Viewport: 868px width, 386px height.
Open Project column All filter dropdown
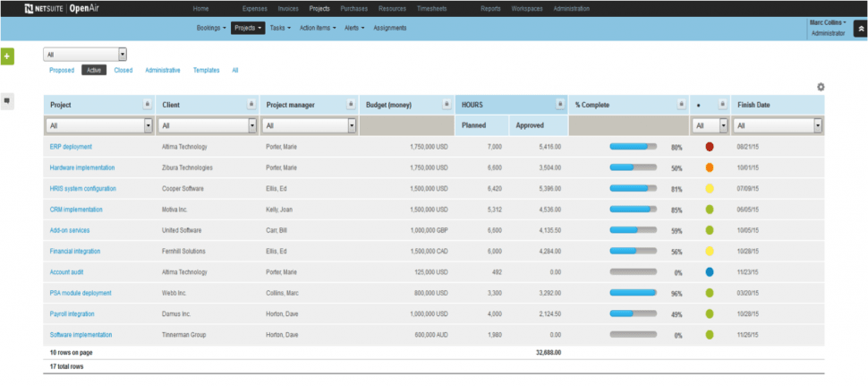[x=99, y=126]
